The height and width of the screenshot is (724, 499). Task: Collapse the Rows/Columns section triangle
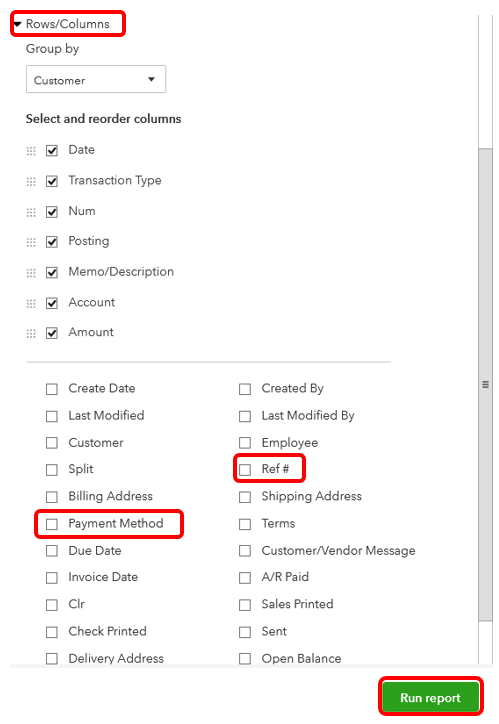18,24
